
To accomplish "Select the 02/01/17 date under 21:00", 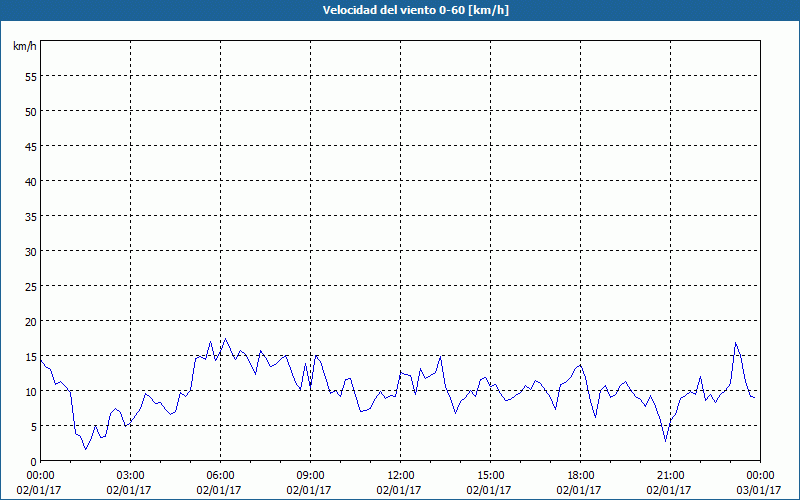I will tap(669, 490).
